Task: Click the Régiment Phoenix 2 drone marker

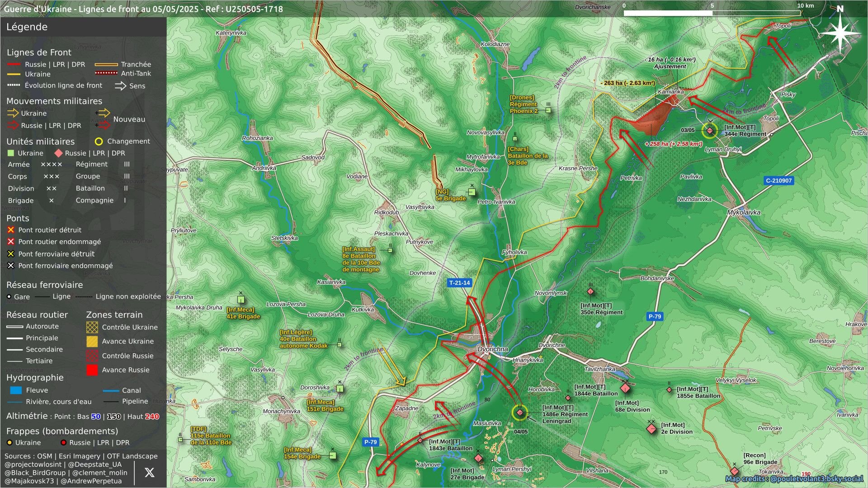Action: tap(548, 110)
